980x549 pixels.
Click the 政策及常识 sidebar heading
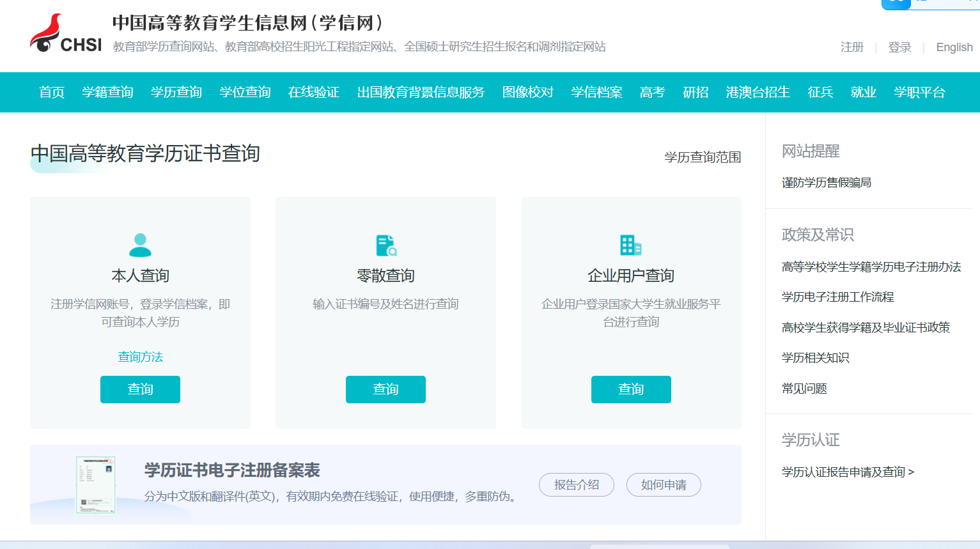[818, 235]
